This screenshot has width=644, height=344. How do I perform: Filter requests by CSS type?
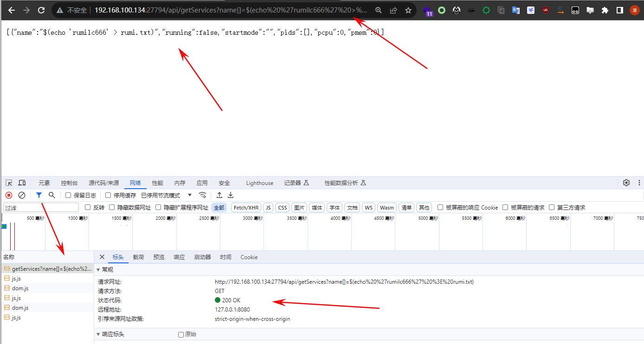282,208
